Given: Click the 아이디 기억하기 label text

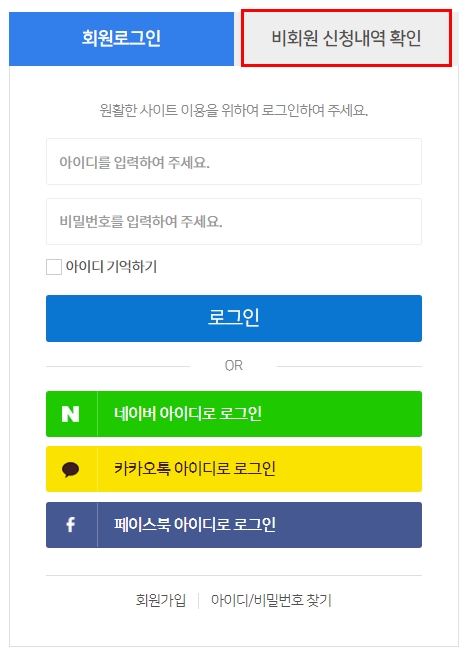Looking at the screenshot, I should pyautogui.click(x=111, y=266).
